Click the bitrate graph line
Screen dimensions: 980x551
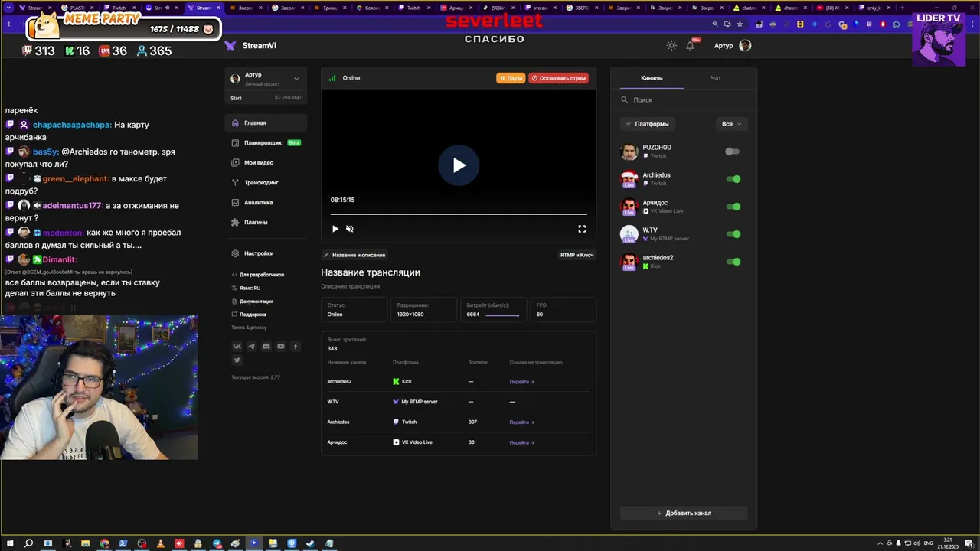pyautogui.click(x=502, y=315)
